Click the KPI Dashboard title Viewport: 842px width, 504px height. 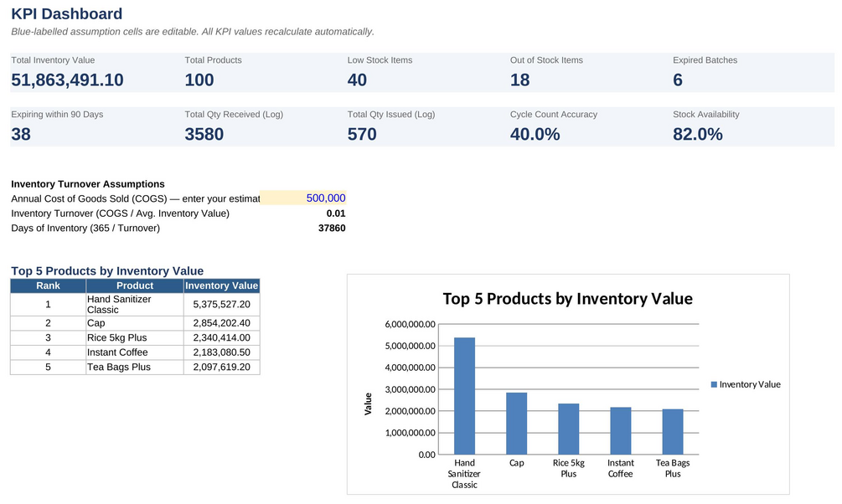pyautogui.click(x=66, y=14)
